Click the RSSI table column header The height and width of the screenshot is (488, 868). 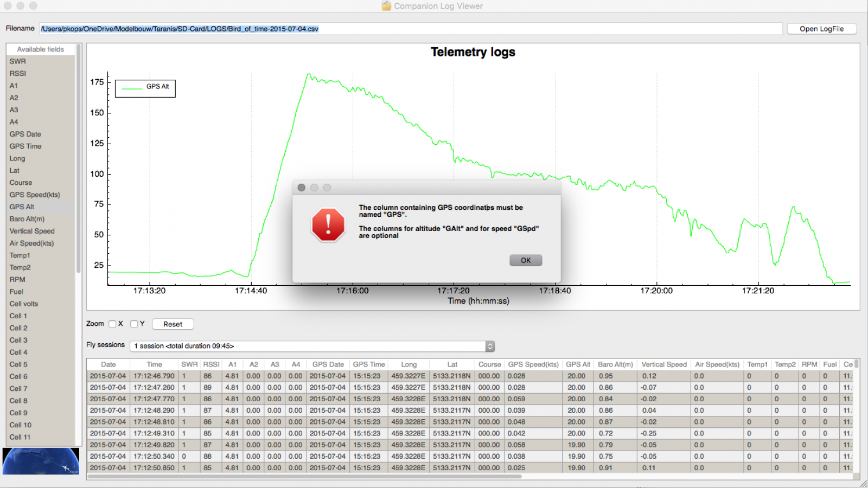[x=211, y=364]
